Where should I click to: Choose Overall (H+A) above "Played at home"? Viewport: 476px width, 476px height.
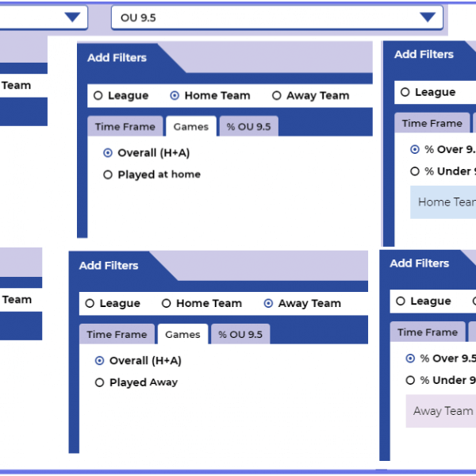coord(108,153)
